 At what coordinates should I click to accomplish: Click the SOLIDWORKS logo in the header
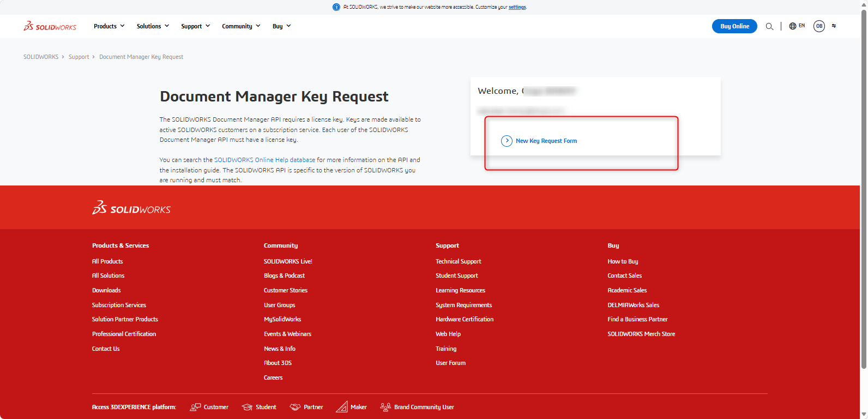pos(50,26)
